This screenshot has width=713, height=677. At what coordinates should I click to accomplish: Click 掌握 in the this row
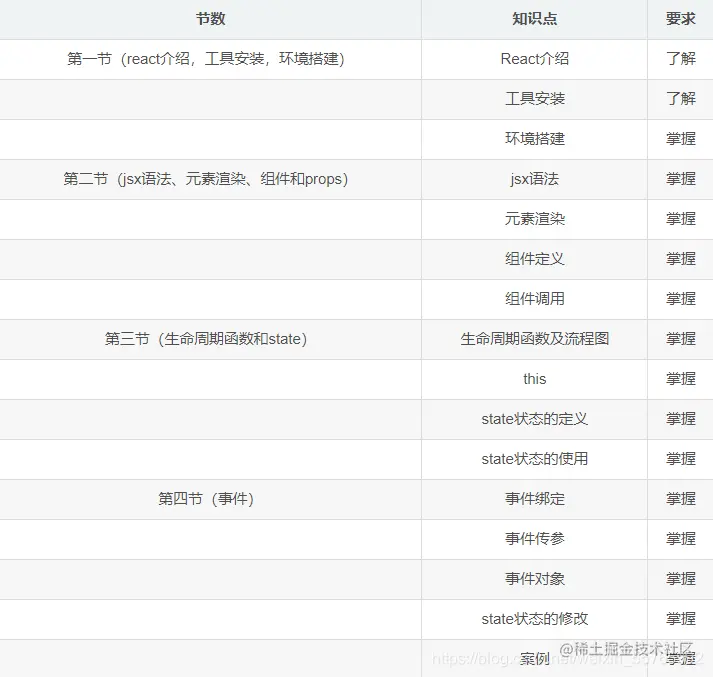tap(680, 379)
